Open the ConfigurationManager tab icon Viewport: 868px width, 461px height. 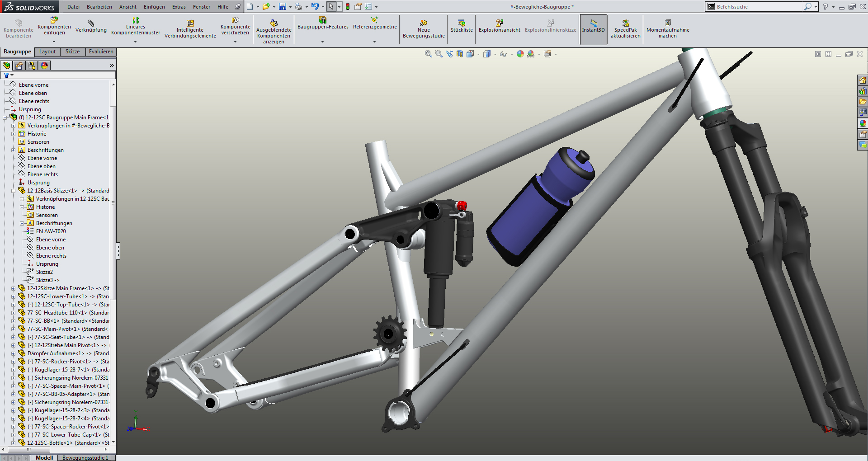tap(32, 66)
